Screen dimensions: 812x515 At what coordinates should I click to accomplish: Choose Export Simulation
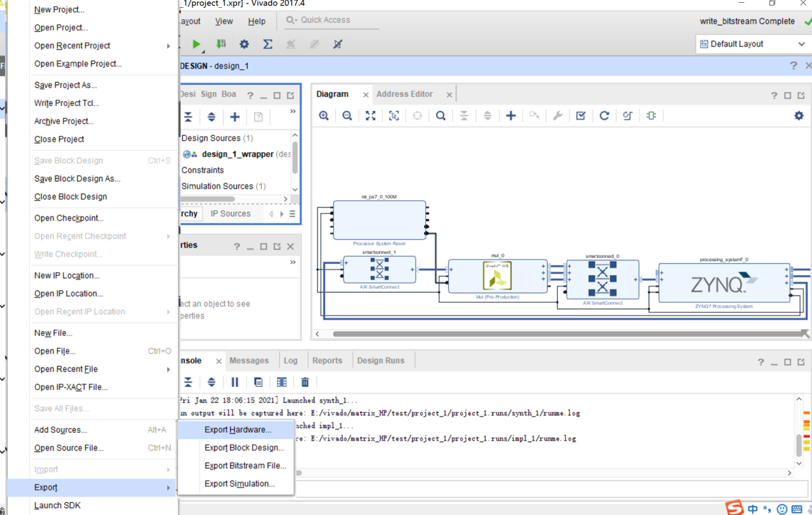(236, 484)
